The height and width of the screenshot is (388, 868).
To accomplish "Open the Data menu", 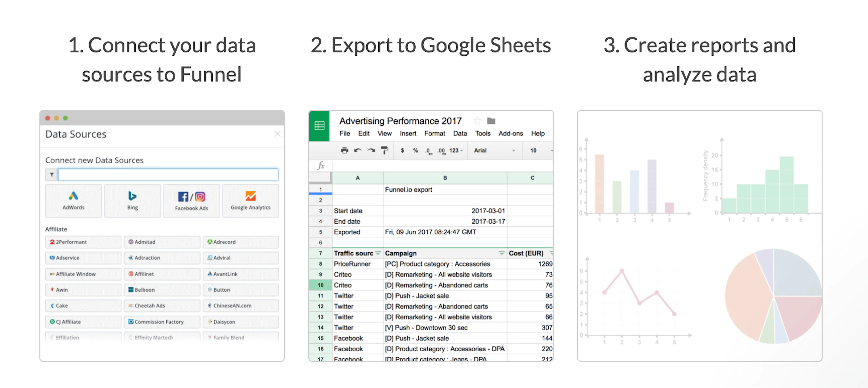I will (460, 134).
